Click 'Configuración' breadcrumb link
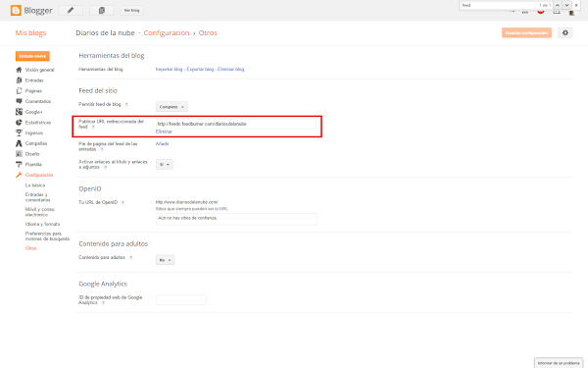This screenshot has height=368, width=588. [167, 33]
